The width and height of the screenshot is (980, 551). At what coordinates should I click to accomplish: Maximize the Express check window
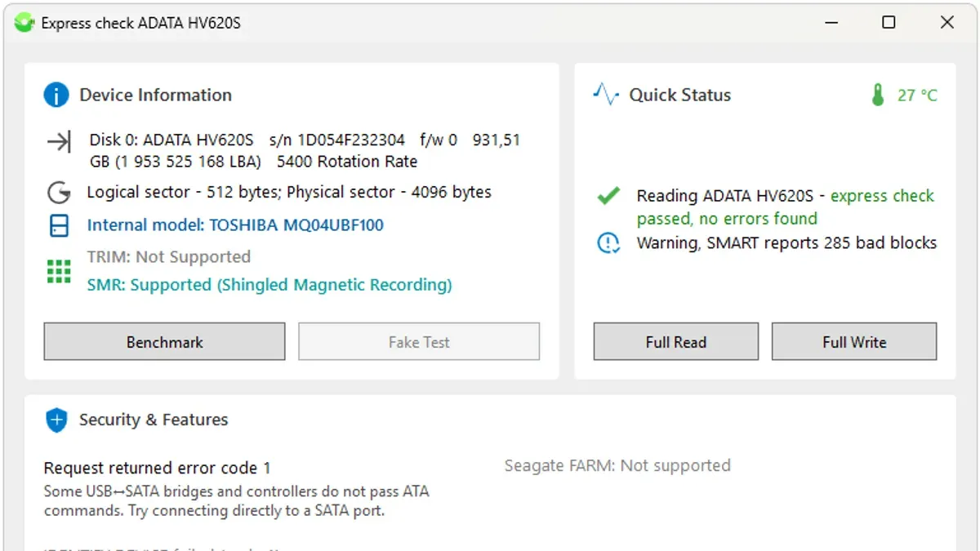coord(889,23)
